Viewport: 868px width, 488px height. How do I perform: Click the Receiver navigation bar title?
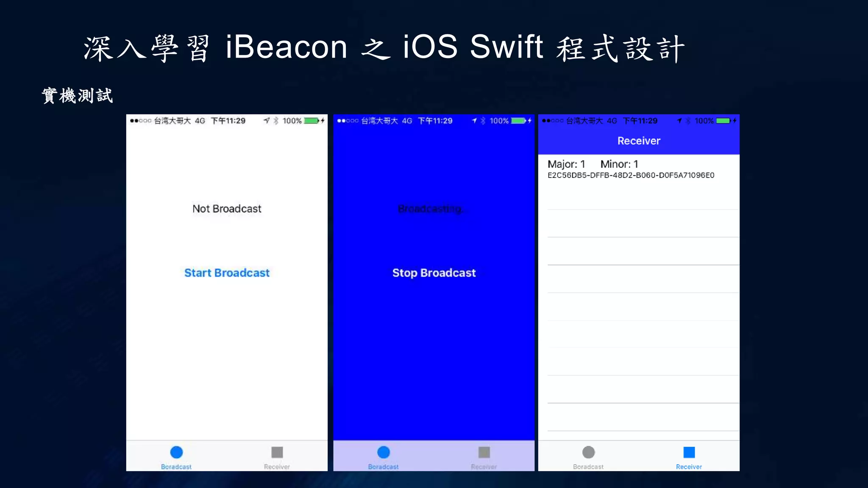639,141
